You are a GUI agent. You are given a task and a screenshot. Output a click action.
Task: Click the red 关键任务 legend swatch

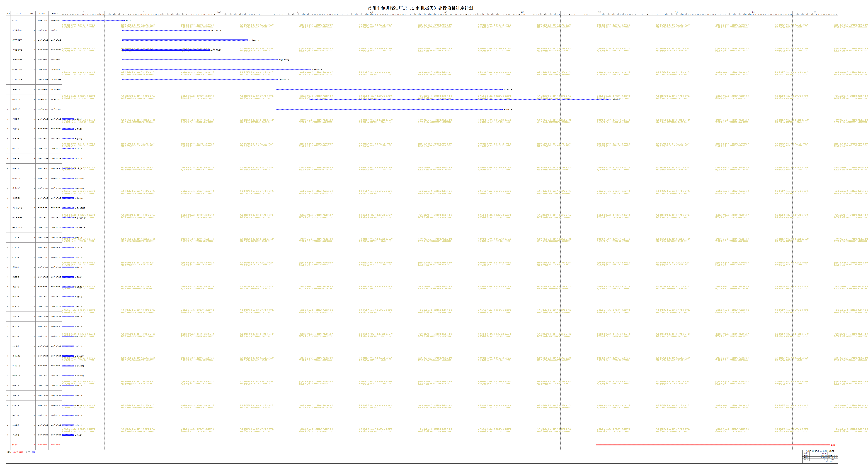21,452
